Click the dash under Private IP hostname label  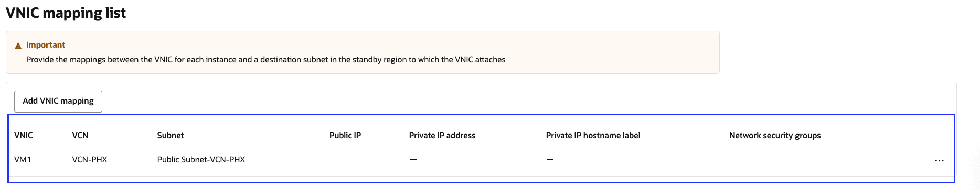pyautogui.click(x=550, y=159)
